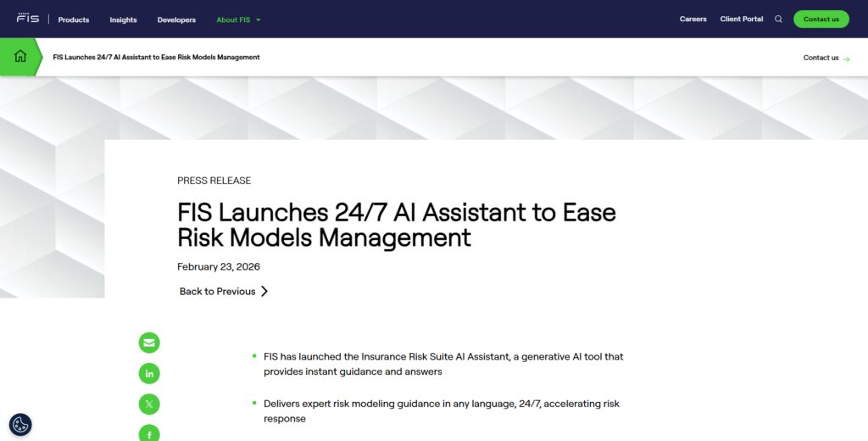Viewport: 868px width, 441px height.
Task: Share article on X
Action: click(x=149, y=404)
